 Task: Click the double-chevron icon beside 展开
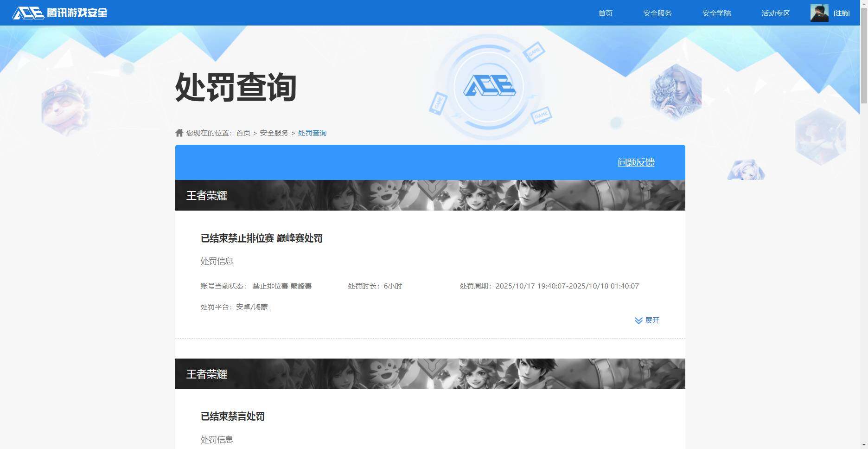pos(638,321)
